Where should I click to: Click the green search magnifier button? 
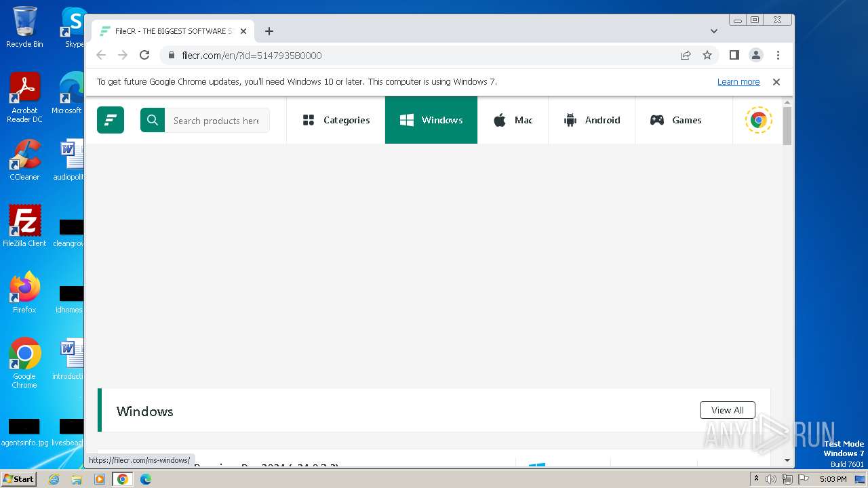pyautogui.click(x=153, y=120)
